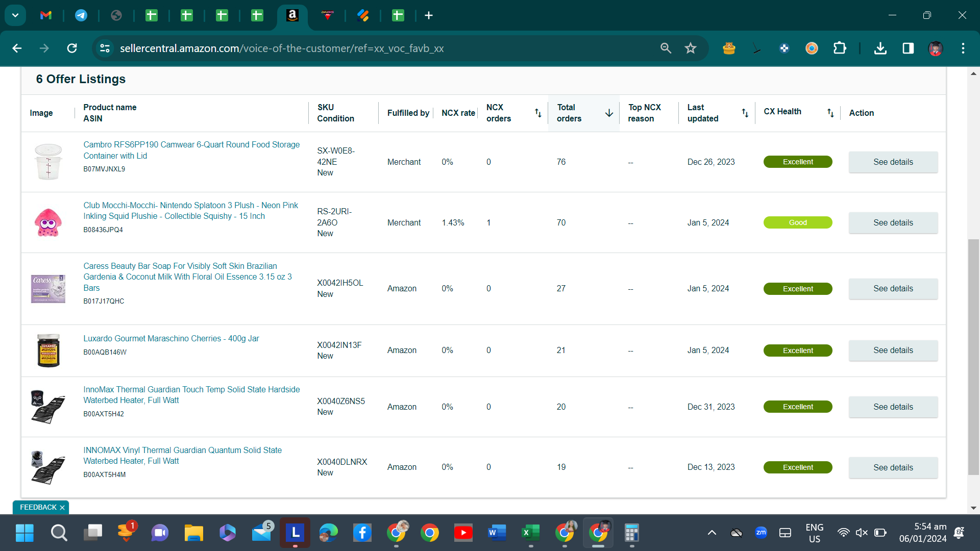This screenshot has width=980, height=551.
Task: Toggle the browser side panel
Action: point(908,48)
